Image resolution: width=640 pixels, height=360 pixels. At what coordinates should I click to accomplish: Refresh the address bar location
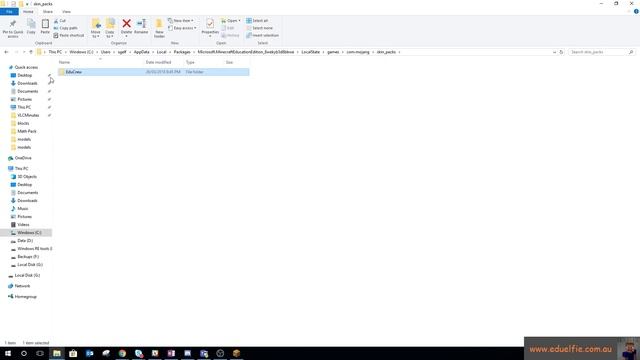(x=561, y=52)
